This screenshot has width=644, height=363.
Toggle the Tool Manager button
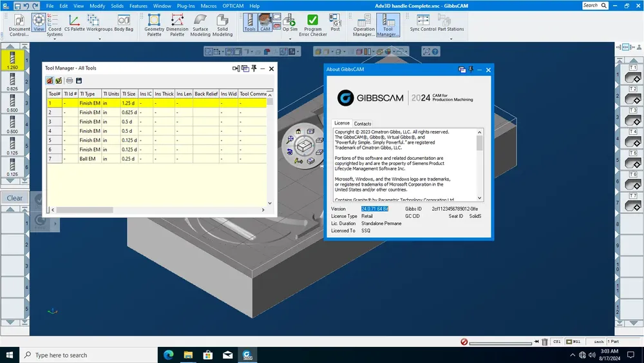tap(388, 25)
